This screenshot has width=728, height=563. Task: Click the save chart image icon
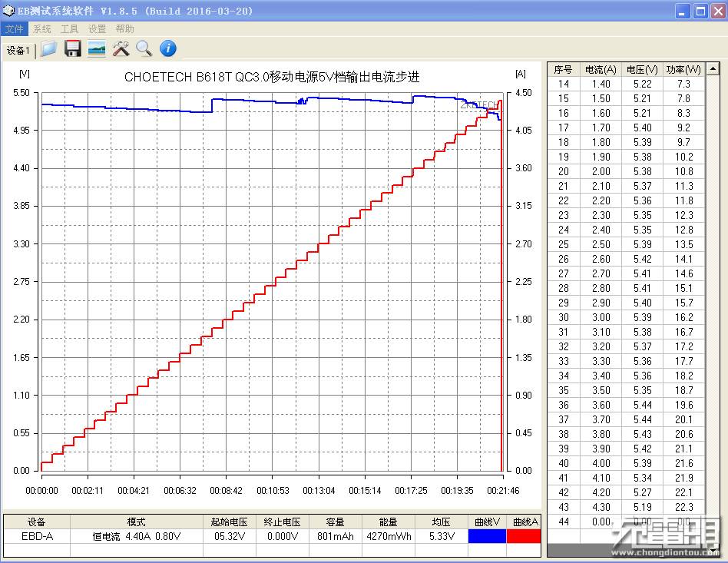[97, 48]
